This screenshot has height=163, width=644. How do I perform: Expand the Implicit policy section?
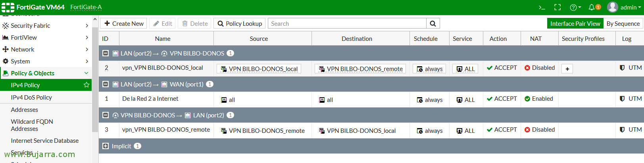(106, 146)
